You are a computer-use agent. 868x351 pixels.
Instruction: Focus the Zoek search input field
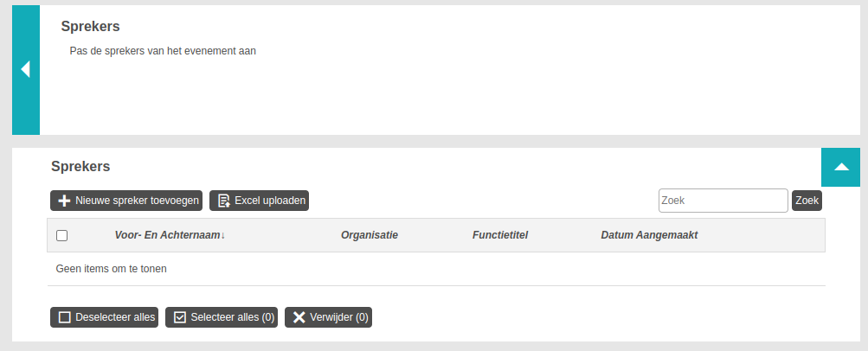click(x=723, y=201)
